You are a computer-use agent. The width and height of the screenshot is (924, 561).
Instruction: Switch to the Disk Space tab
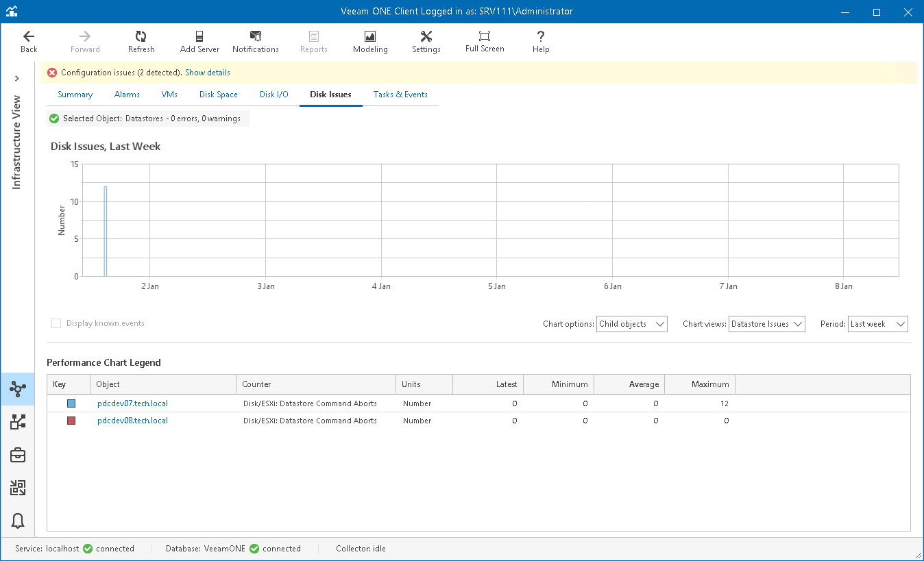point(219,95)
